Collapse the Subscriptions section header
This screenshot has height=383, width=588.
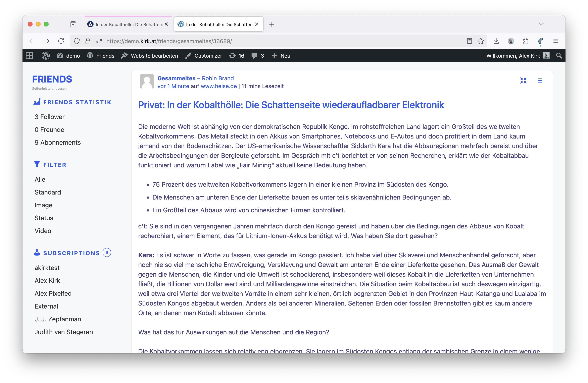(x=72, y=253)
